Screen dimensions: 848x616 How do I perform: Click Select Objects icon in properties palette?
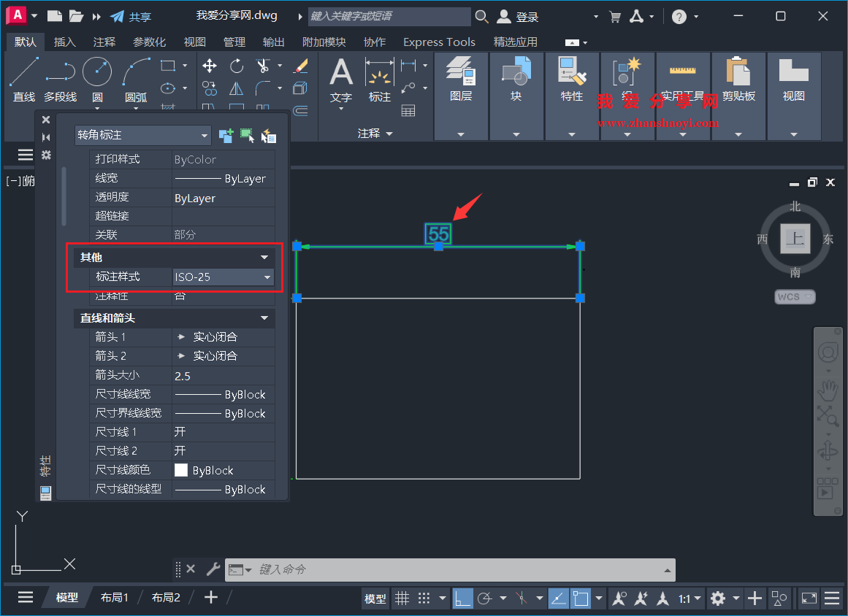[x=247, y=136]
